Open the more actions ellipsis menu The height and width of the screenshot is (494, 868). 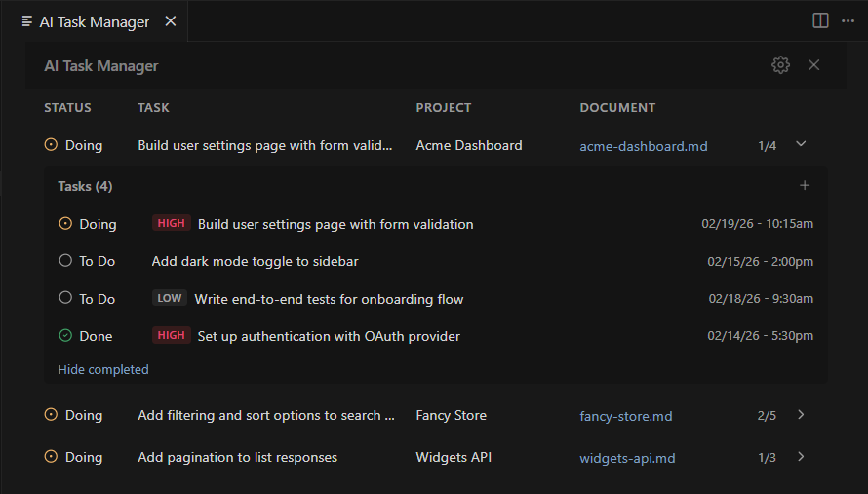[848, 21]
